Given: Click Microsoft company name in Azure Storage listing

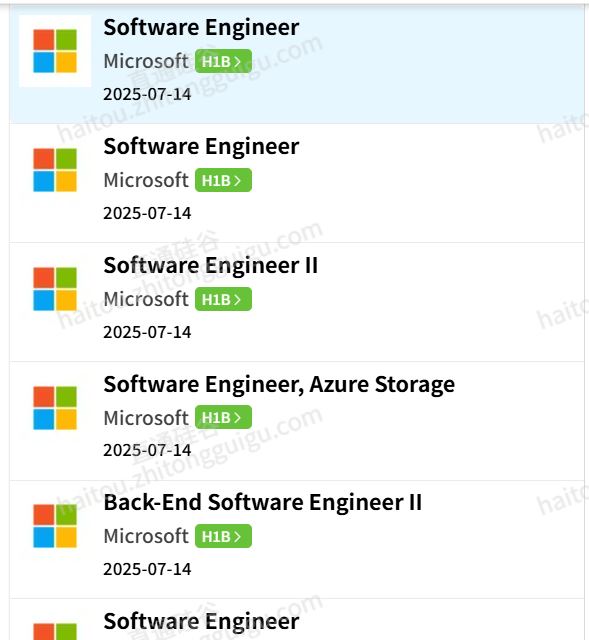Looking at the screenshot, I should click(146, 418).
